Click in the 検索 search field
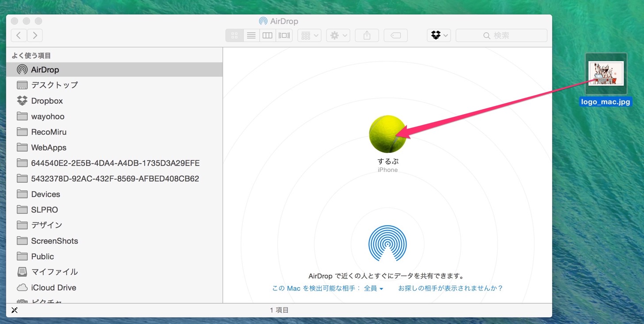This screenshot has width=644, height=324. [x=501, y=35]
